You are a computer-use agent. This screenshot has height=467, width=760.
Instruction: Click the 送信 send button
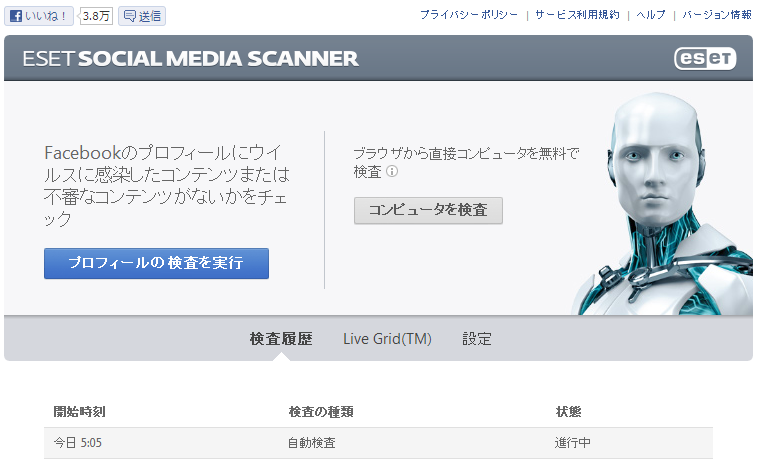click(142, 16)
